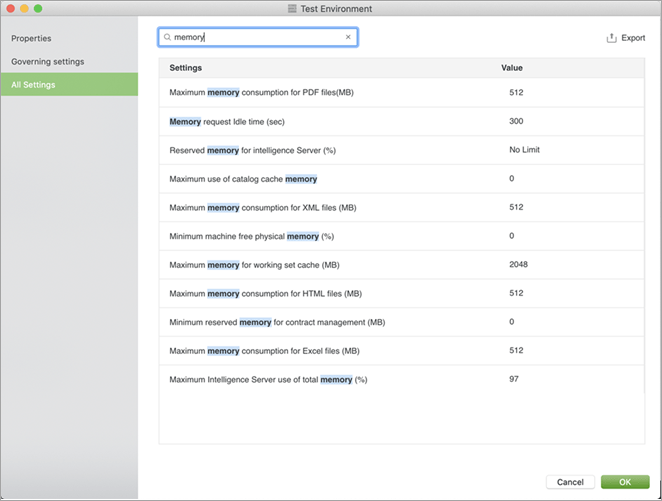Click the window title document icon
Screen dimensions: 662x501
click(x=291, y=9)
